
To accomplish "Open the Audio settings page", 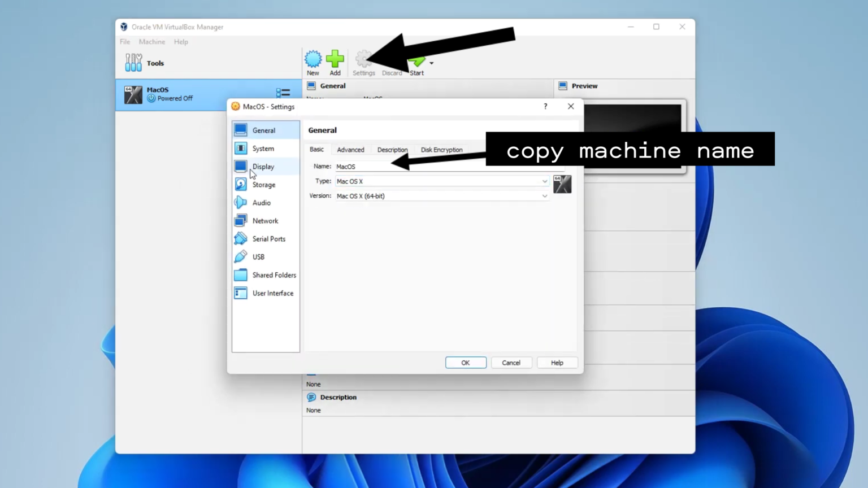I will [241, 202].
